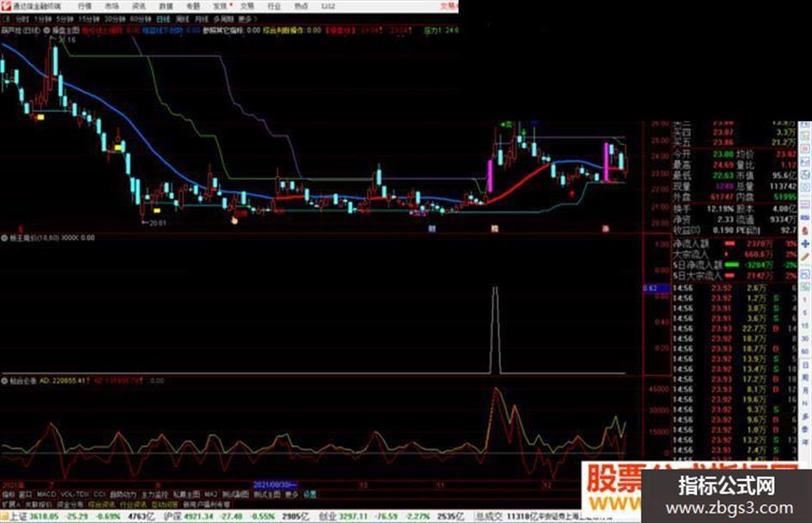Open settings gear next to main chart name

(46, 31)
